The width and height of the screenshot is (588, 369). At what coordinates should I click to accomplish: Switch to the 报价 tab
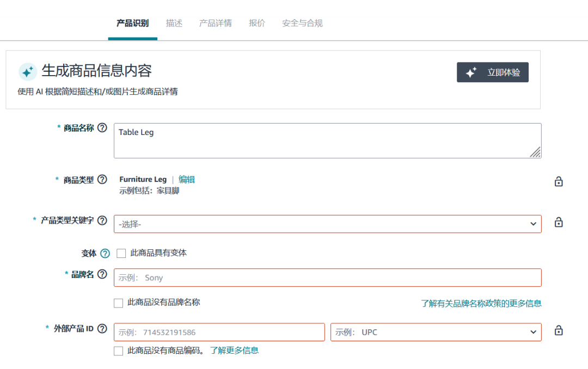point(256,23)
